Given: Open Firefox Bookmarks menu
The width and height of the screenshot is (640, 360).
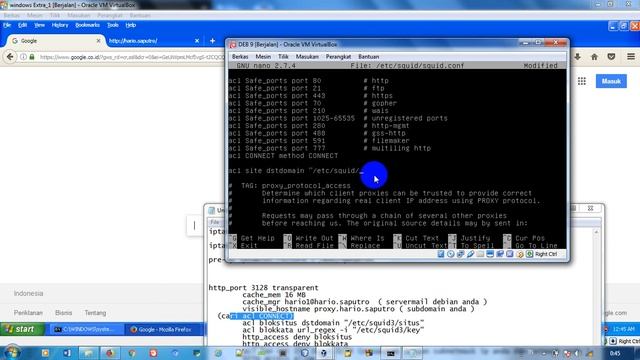Looking at the screenshot, I should 87,25.
